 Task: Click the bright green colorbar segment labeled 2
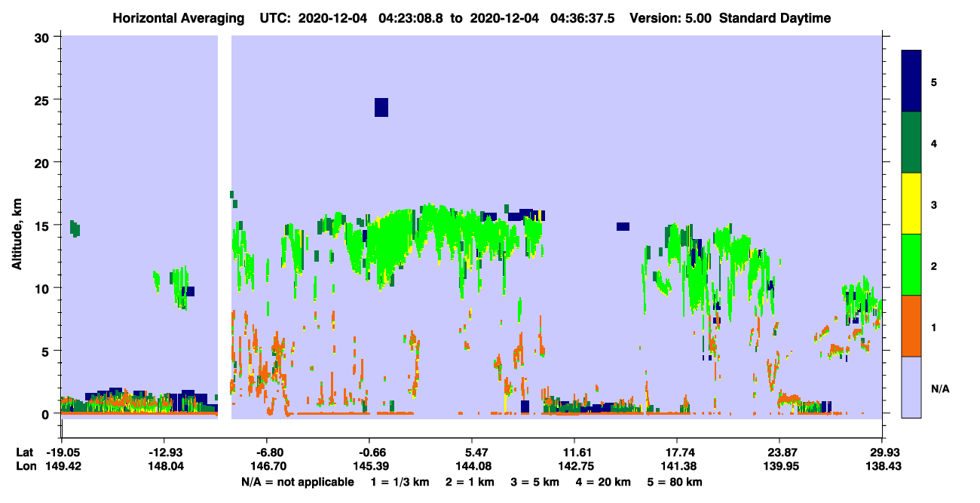911,265
